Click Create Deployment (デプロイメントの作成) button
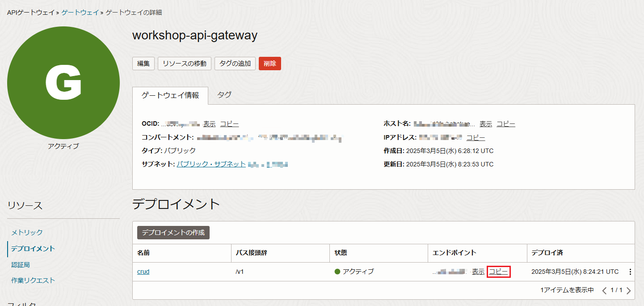 click(173, 233)
